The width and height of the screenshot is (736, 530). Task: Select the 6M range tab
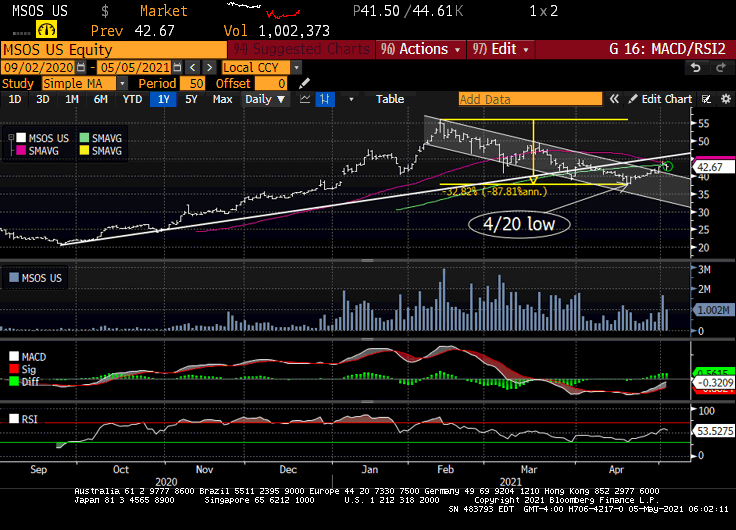click(x=100, y=99)
